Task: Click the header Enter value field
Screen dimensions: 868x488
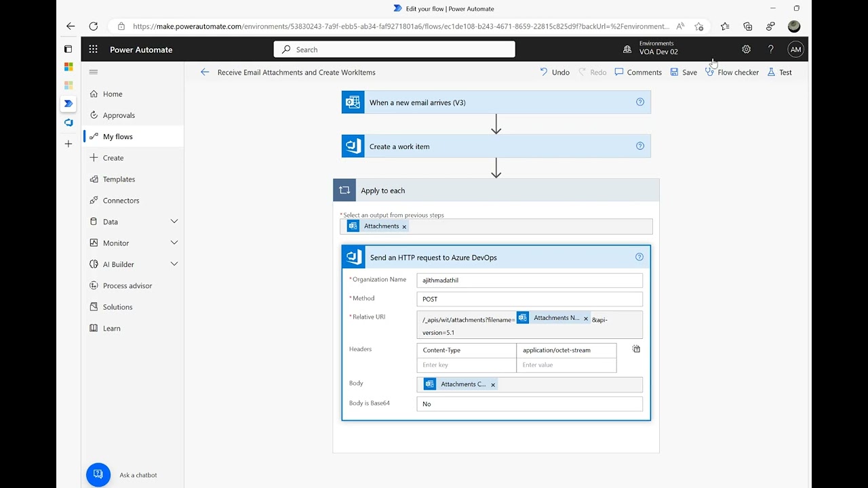Action: (x=566, y=365)
